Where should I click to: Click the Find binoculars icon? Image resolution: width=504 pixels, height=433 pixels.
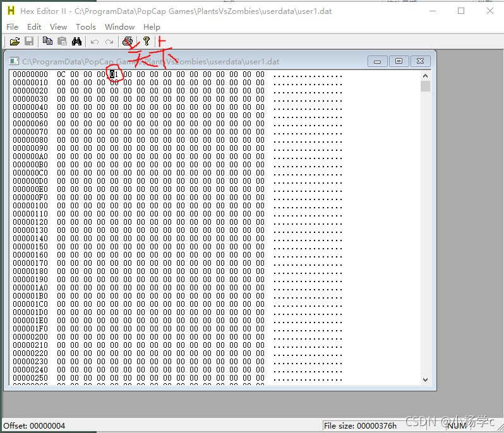pos(76,41)
